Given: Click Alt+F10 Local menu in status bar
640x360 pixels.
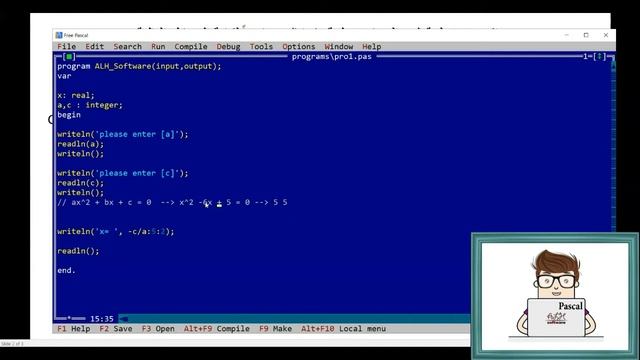Looking at the screenshot, I should 344,329.
